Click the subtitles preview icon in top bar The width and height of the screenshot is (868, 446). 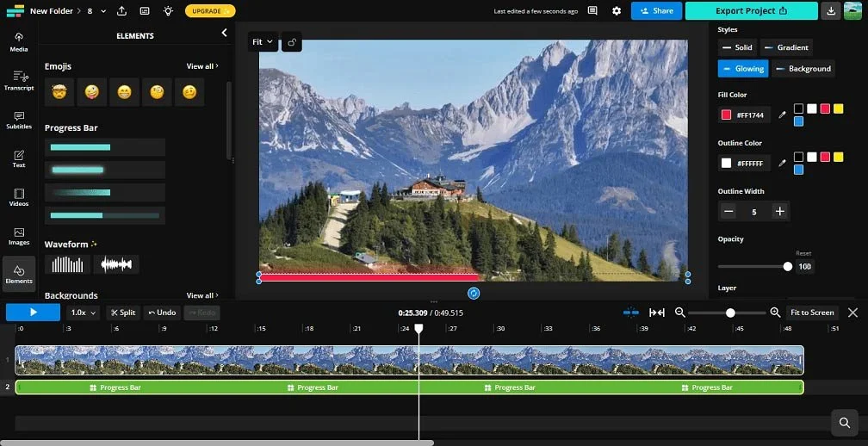(145, 10)
